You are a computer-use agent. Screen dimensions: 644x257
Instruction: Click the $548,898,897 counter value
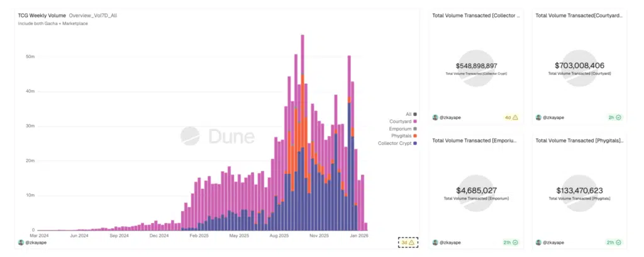[476, 66]
